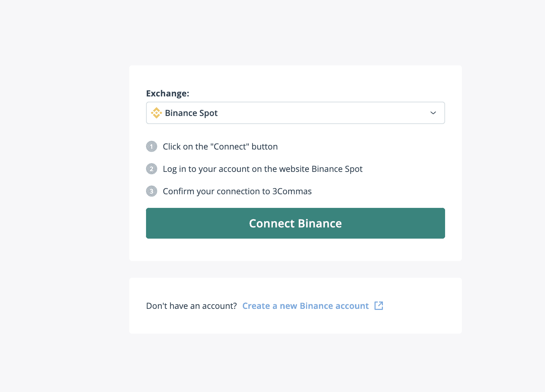Click the step 3 number badge
Viewport: 545px width, 392px height.
pyautogui.click(x=152, y=191)
